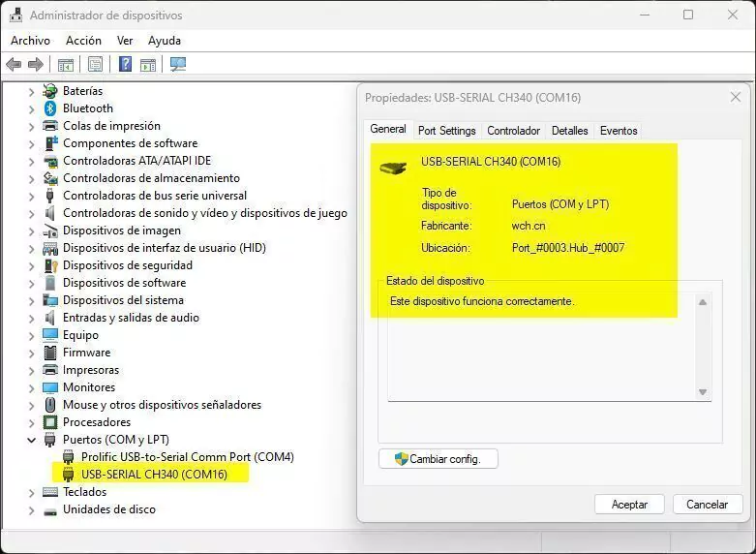Expand the Teclados category
The width and height of the screenshot is (756, 554).
click(x=31, y=492)
